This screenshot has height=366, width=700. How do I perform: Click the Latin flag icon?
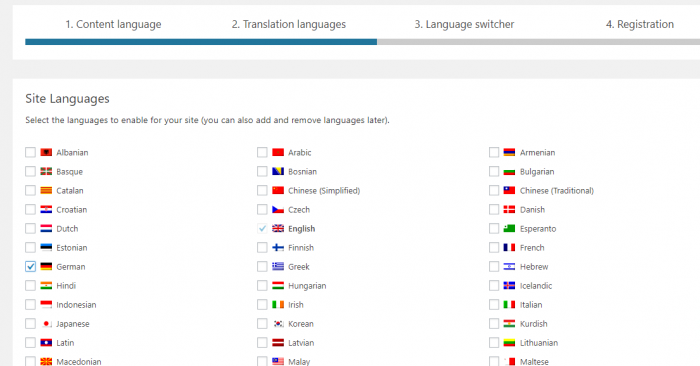[x=46, y=343]
